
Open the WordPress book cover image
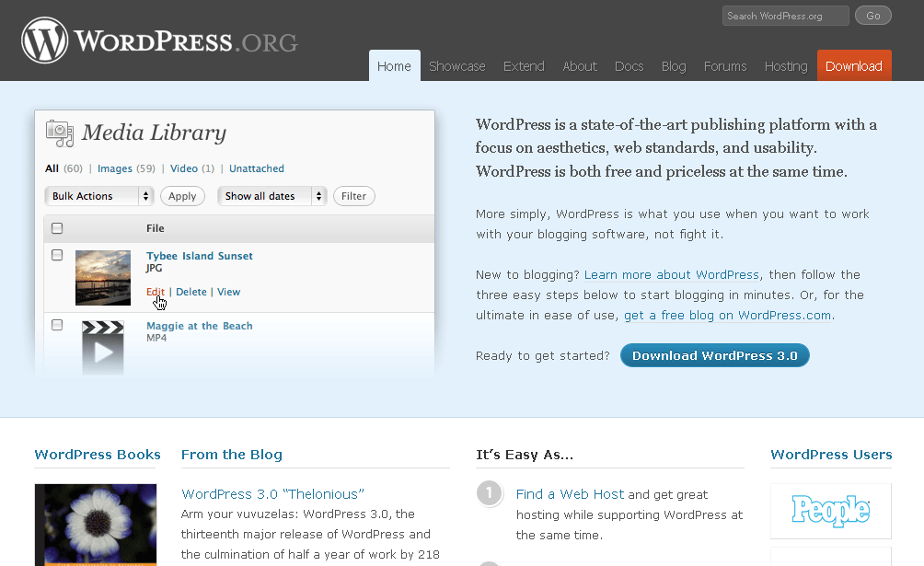click(96, 525)
